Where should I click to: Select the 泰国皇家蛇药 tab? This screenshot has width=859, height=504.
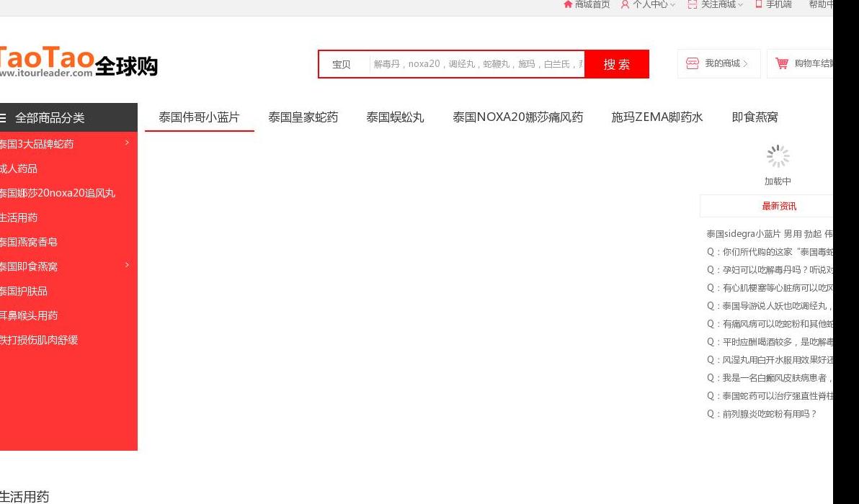pos(303,117)
